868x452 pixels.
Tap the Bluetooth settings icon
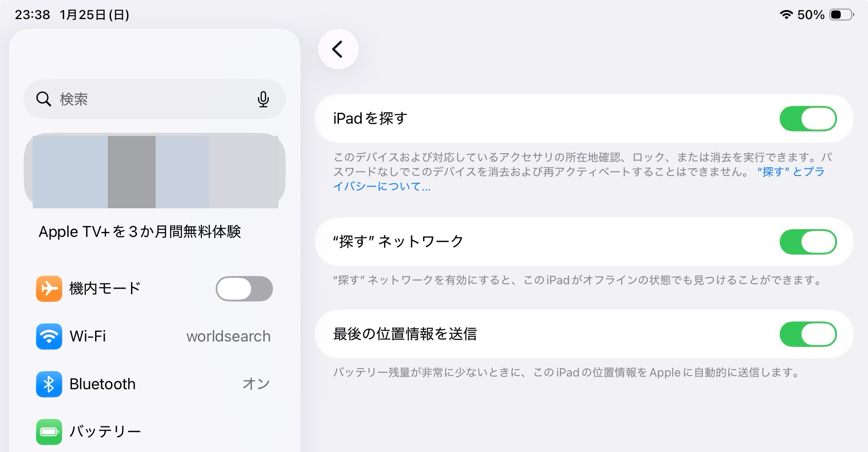click(x=49, y=384)
